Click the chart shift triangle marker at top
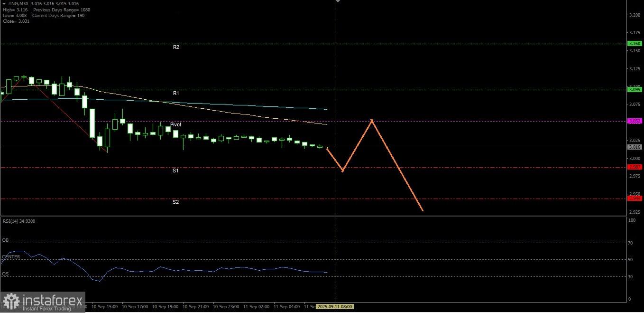This screenshot has width=644, height=313. pos(338,1)
